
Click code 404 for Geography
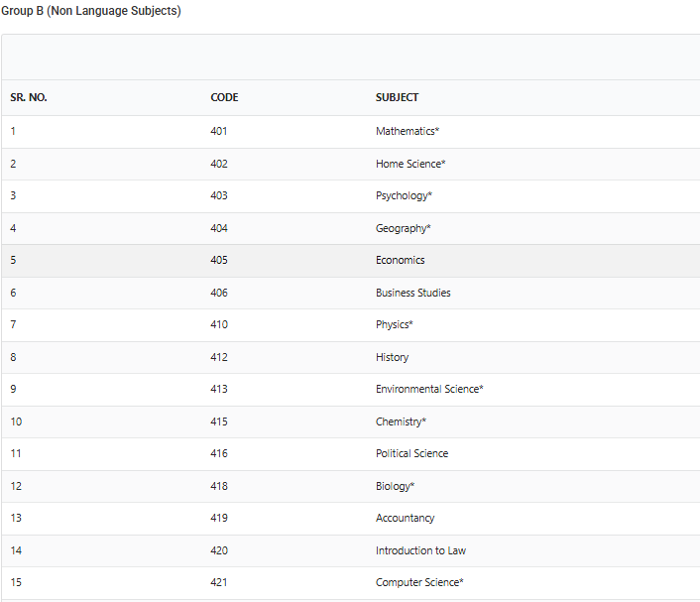click(219, 228)
